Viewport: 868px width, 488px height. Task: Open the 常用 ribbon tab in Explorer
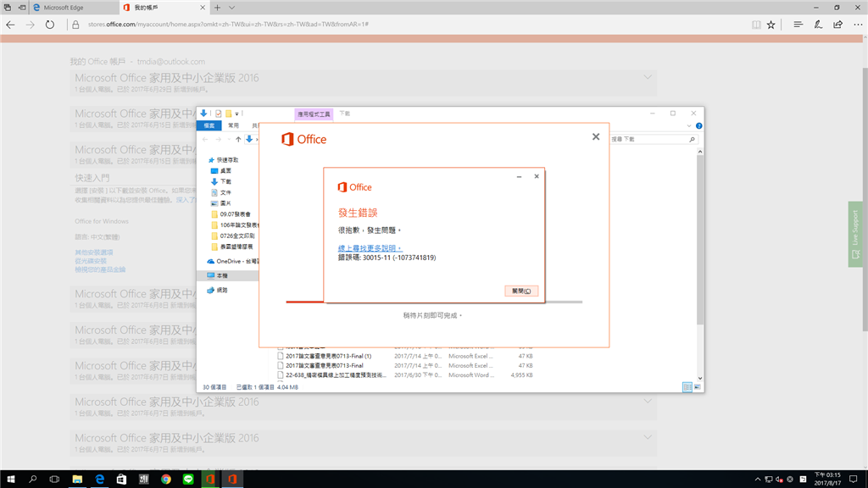pyautogui.click(x=234, y=125)
